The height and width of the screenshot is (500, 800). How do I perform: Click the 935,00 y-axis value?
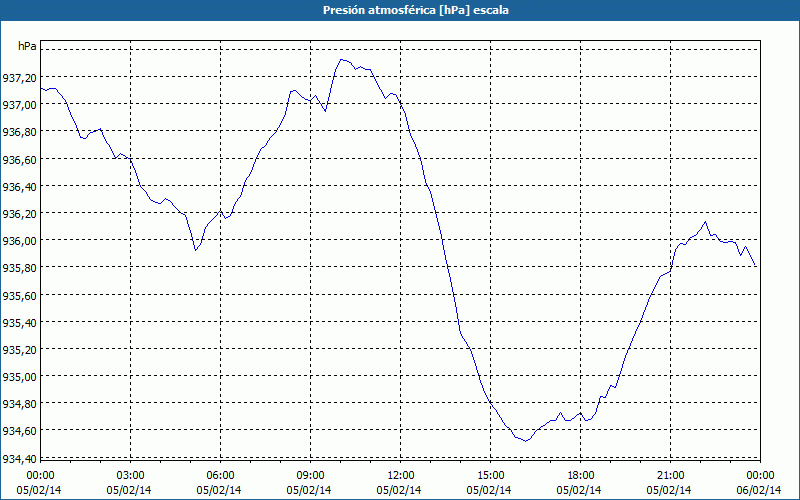19,377
